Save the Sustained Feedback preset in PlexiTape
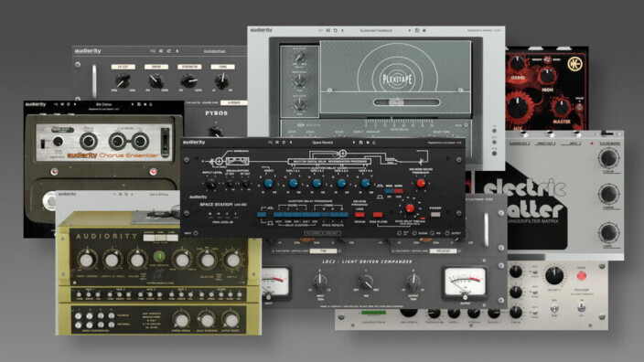 [x=417, y=30]
